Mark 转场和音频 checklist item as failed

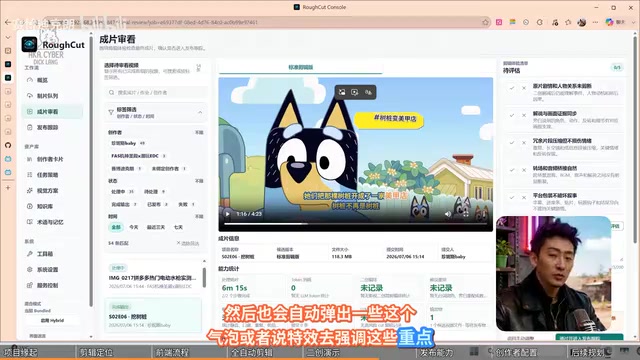click(524, 170)
